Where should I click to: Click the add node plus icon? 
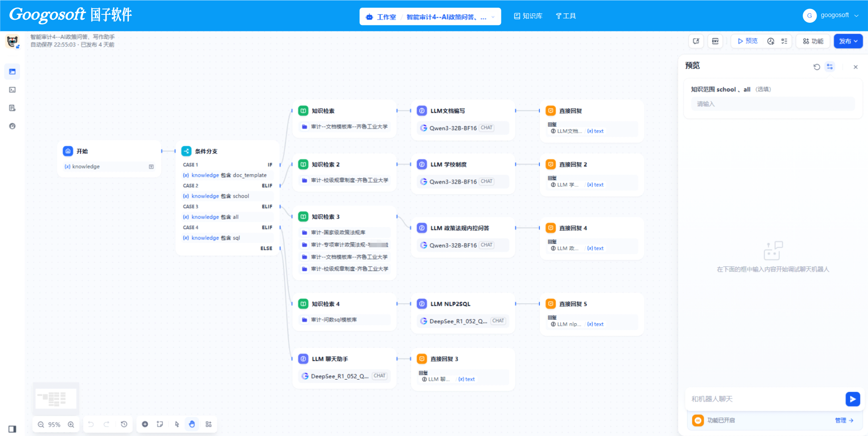pos(145,424)
